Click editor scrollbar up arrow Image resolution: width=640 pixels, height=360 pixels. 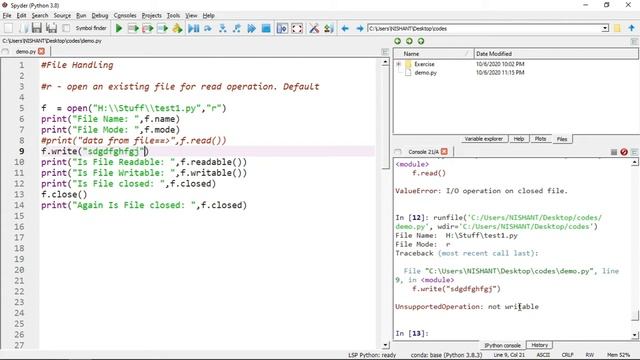tap(385, 62)
